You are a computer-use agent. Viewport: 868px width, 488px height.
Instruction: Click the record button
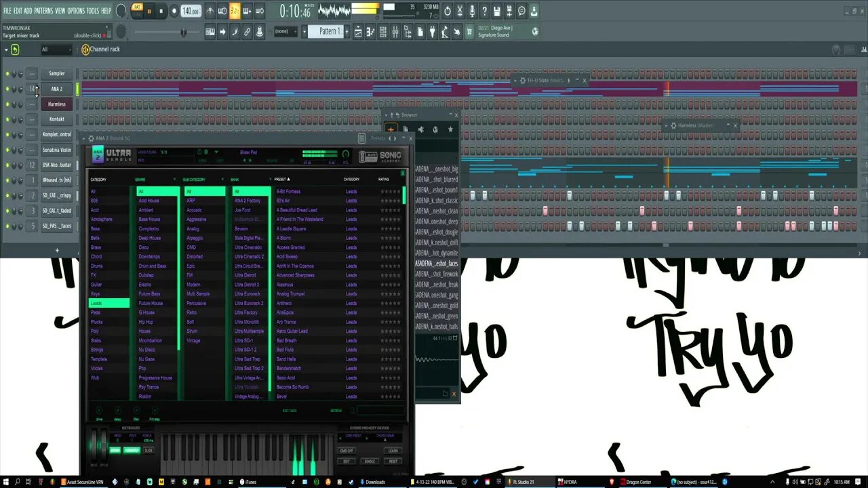[x=174, y=11]
